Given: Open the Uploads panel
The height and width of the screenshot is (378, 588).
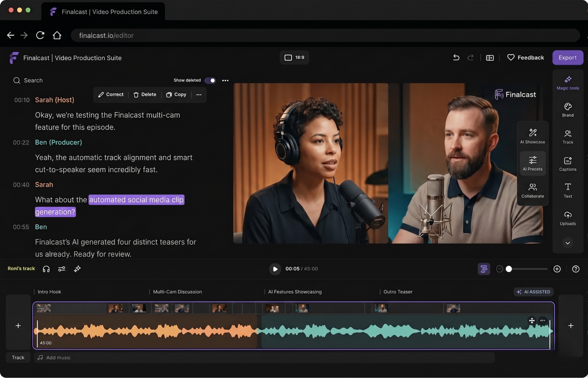Looking at the screenshot, I should [x=568, y=218].
